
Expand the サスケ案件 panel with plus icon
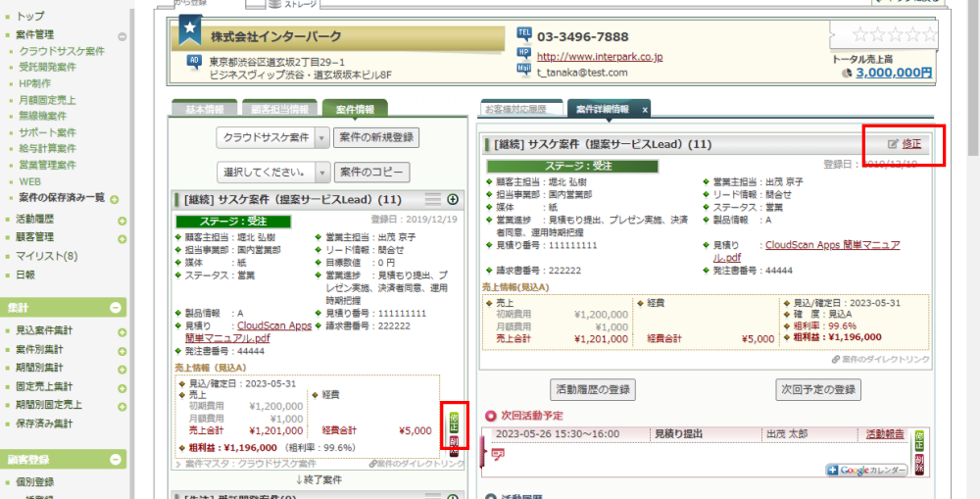pos(453,200)
